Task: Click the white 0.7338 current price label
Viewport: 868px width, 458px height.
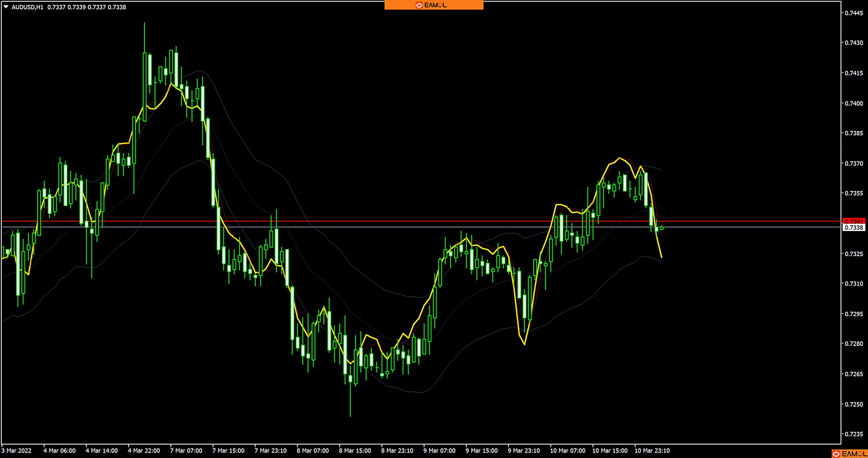Action: 853,227
